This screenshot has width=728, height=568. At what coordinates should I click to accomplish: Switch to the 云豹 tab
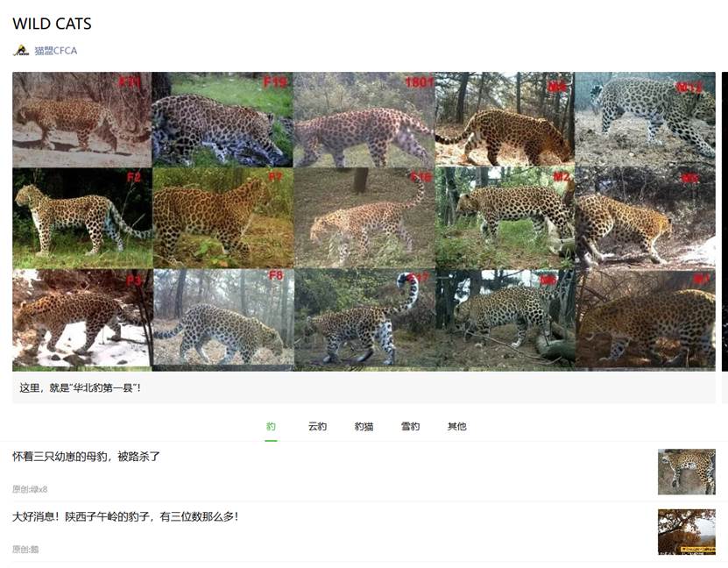318,426
